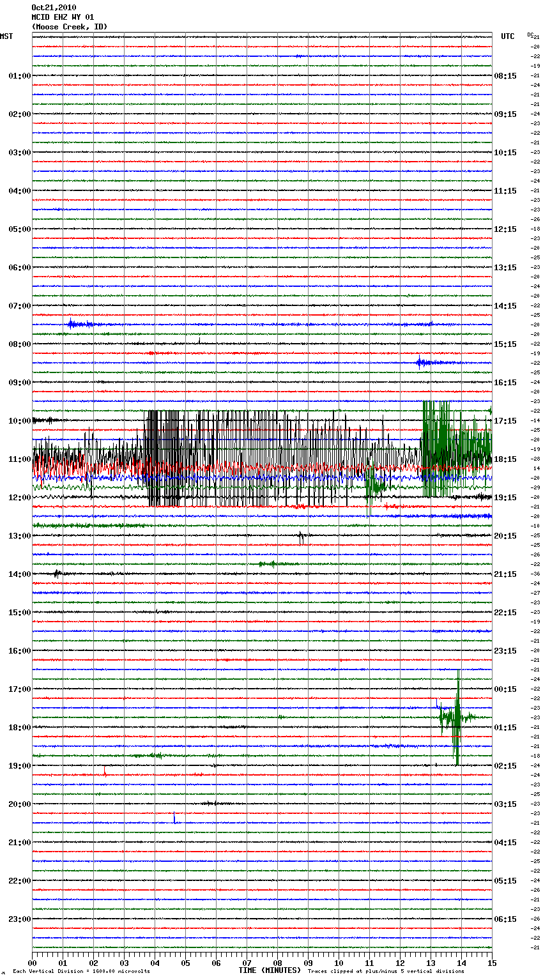The width and height of the screenshot is (543, 980).
Task: Select the 10:00 MST time label
Action: tap(19, 421)
